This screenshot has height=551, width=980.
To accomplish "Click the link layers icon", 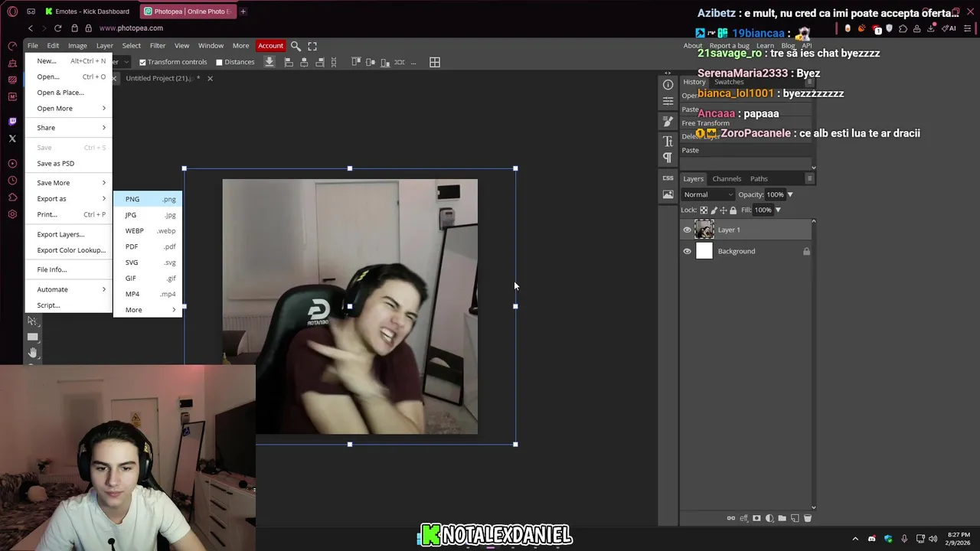I will pyautogui.click(x=731, y=518).
